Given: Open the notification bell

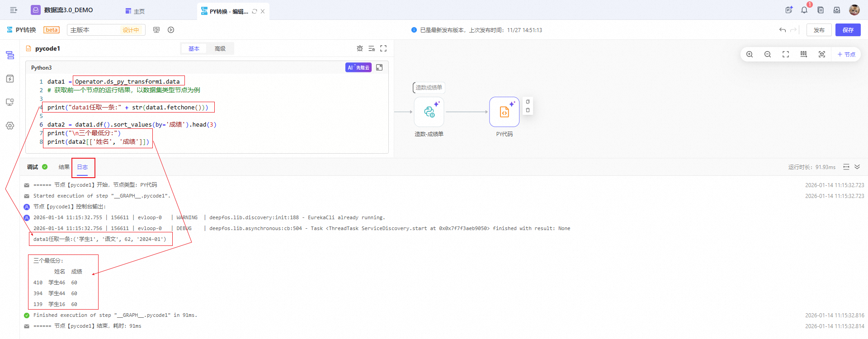Looking at the screenshot, I should [x=804, y=10].
